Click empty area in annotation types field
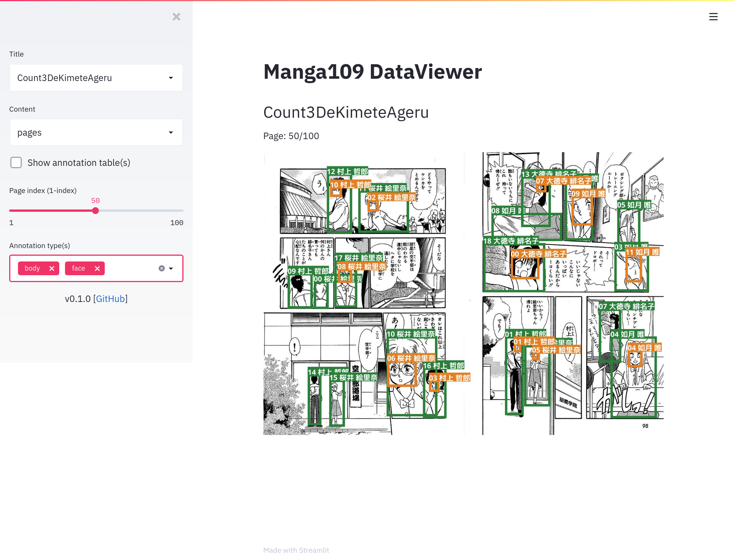The image size is (734, 560). (x=130, y=268)
